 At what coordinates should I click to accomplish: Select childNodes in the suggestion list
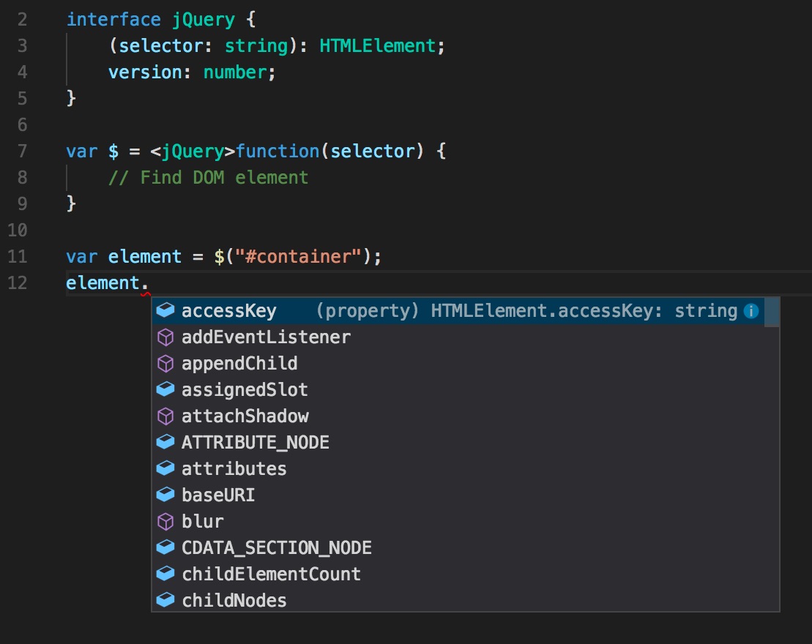(458, 600)
